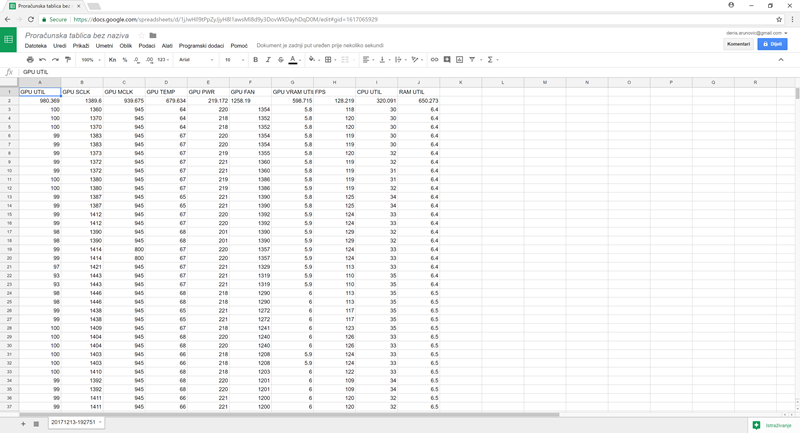The width and height of the screenshot is (800, 433).
Task: Select the 20171213-192751 sheet tab
Action: [77, 422]
